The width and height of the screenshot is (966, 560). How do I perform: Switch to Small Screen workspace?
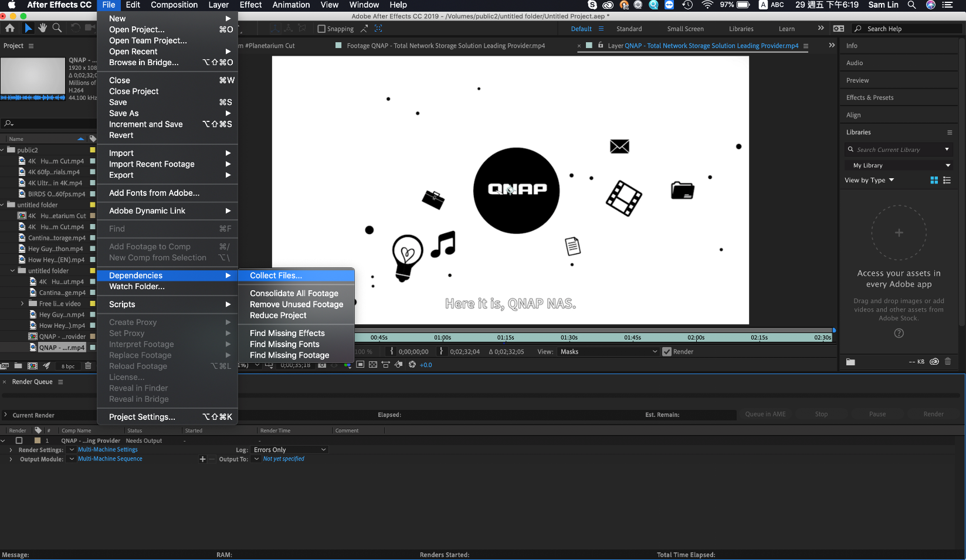685,29
